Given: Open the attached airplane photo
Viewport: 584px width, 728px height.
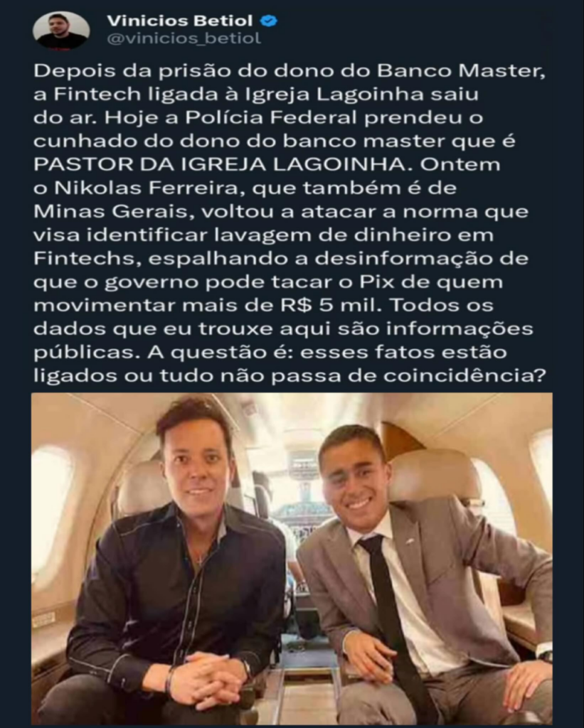Looking at the screenshot, I should tap(292, 559).
